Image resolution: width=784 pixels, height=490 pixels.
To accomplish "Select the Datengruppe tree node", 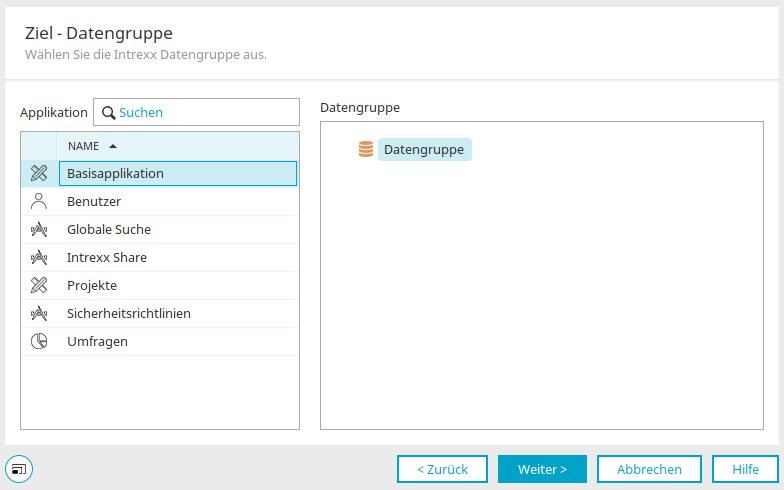I will [424, 150].
